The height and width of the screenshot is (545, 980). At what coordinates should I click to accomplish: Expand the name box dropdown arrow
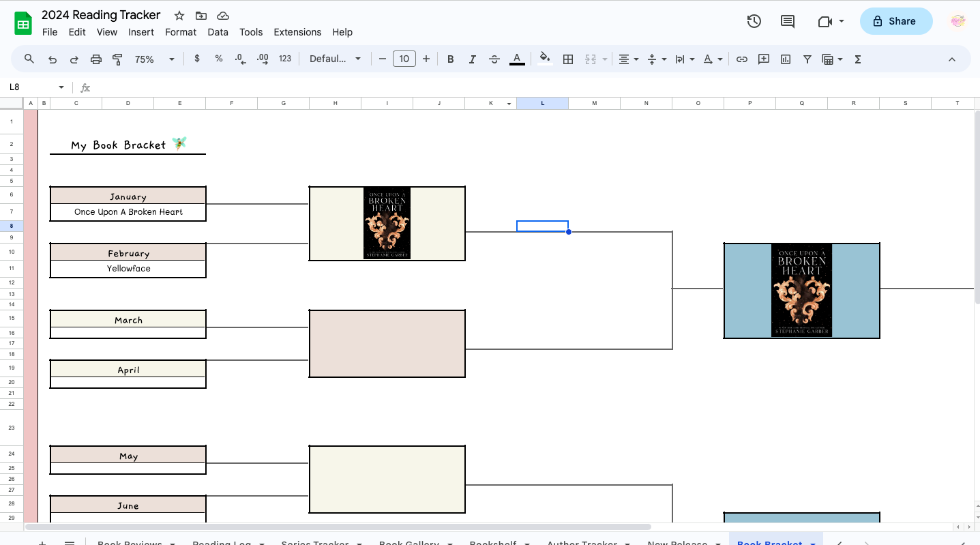(61, 87)
